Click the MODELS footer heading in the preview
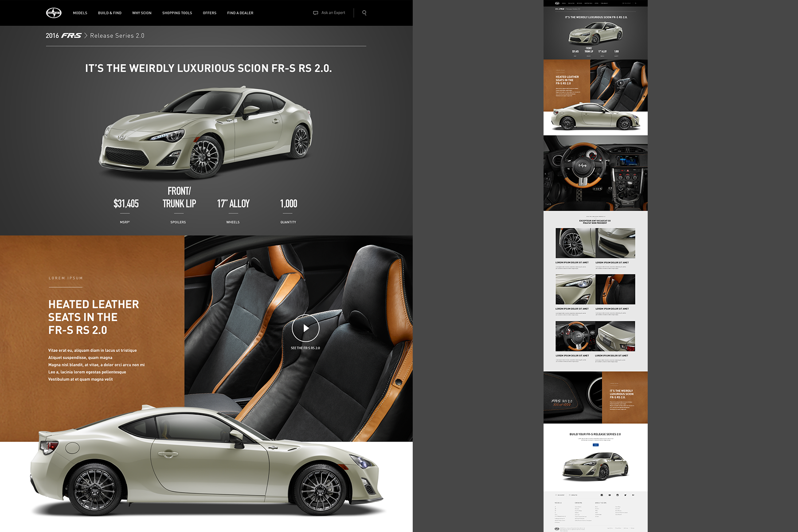 click(x=558, y=503)
